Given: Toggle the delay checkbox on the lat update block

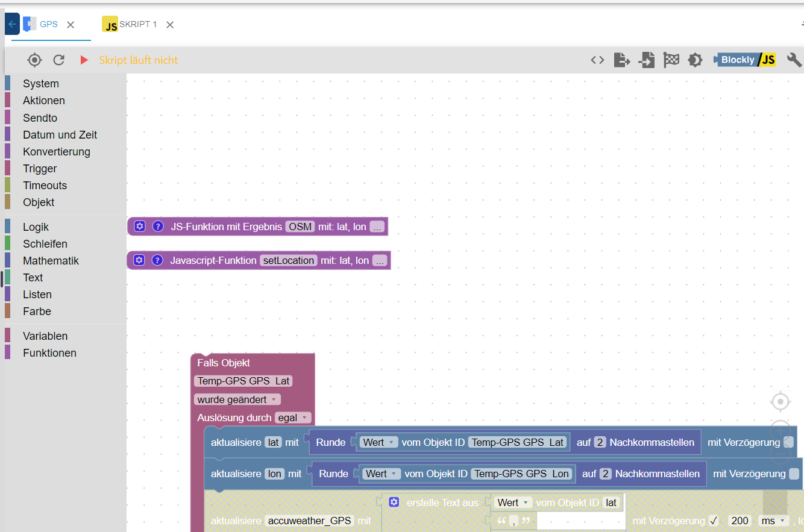Looking at the screenshot, I should (788, 442).
